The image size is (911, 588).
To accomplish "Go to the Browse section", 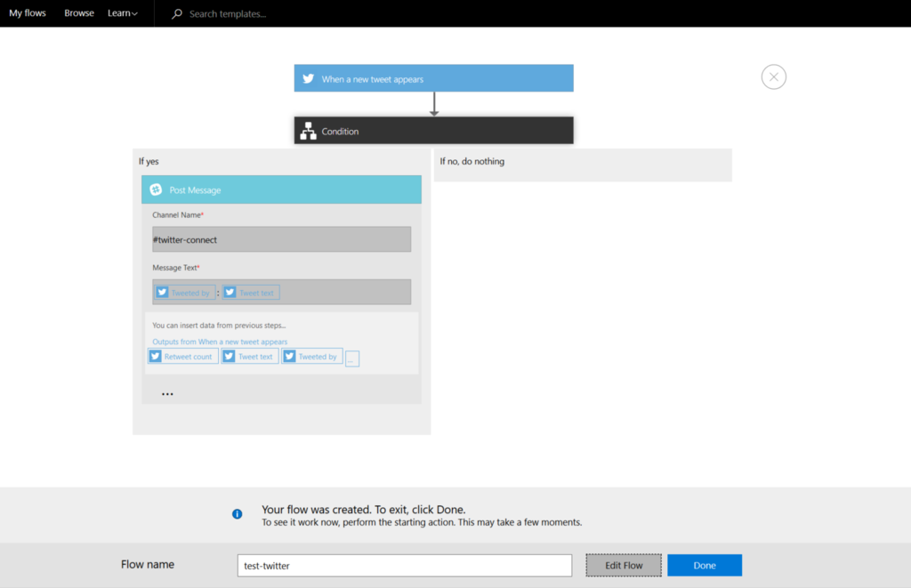I will (79, 12).
